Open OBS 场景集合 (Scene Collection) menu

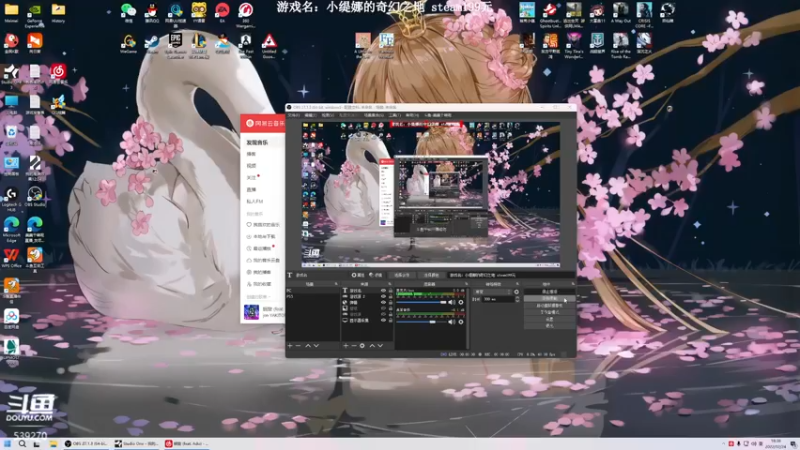374,115
